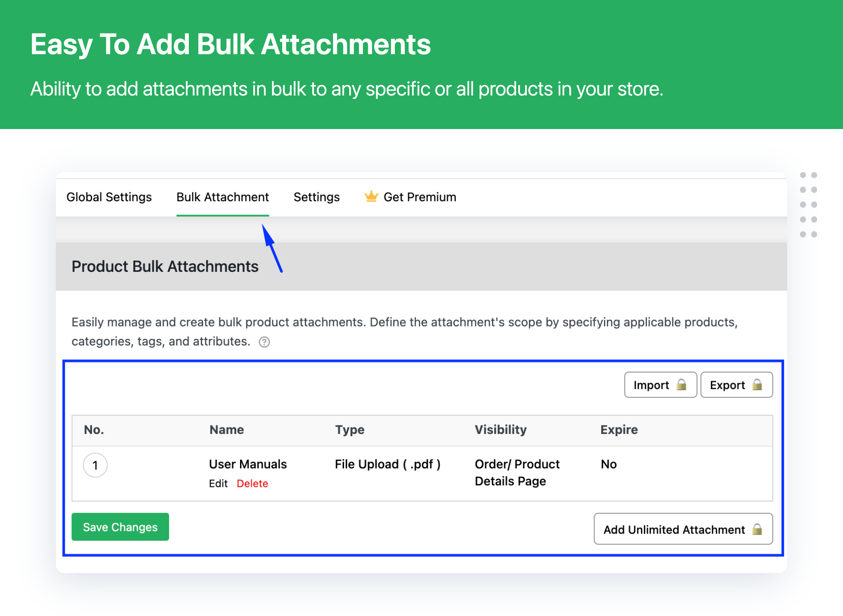Click the Add Unlimited Attachment button

[x=683, y=529]
